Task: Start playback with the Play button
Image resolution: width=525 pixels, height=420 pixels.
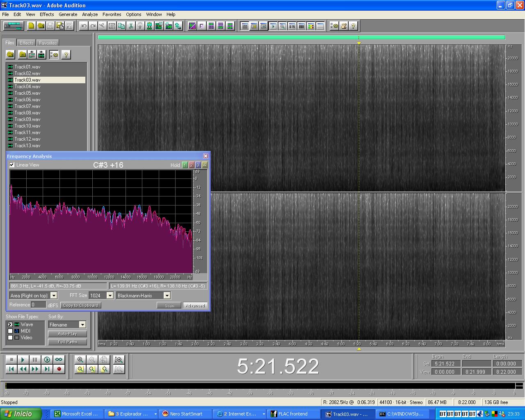Action: tap(23, 360)
